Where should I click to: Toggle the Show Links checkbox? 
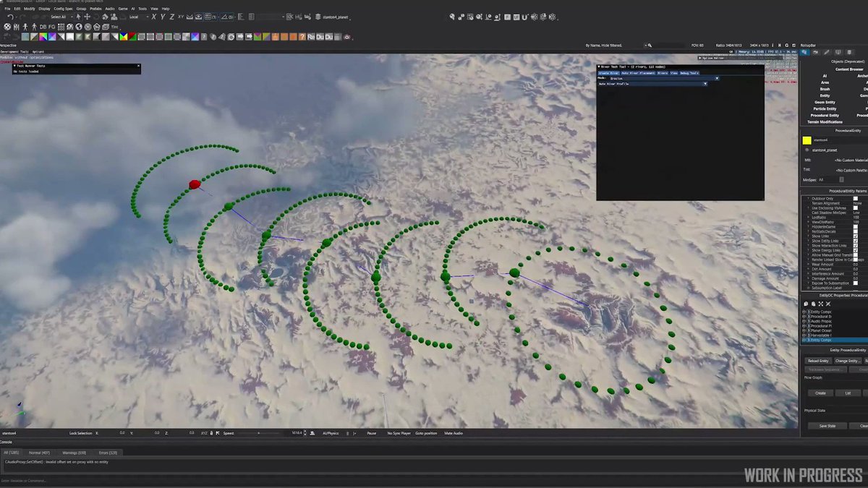(856, 236)
